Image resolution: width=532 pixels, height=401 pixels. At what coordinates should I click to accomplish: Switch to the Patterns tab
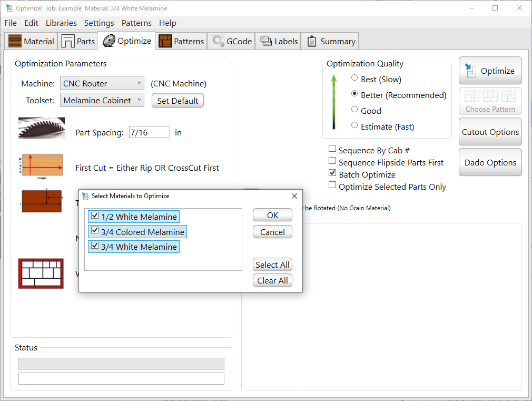tap(182, 42)
